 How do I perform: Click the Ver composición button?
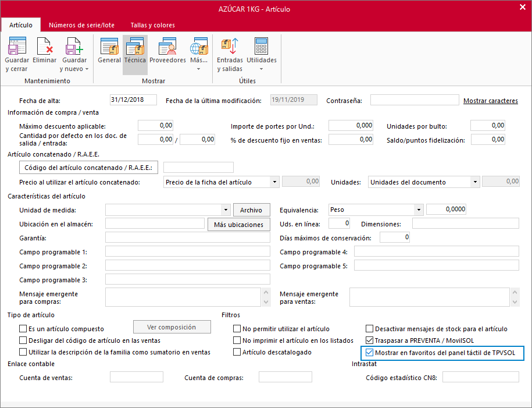click(172, 327)
